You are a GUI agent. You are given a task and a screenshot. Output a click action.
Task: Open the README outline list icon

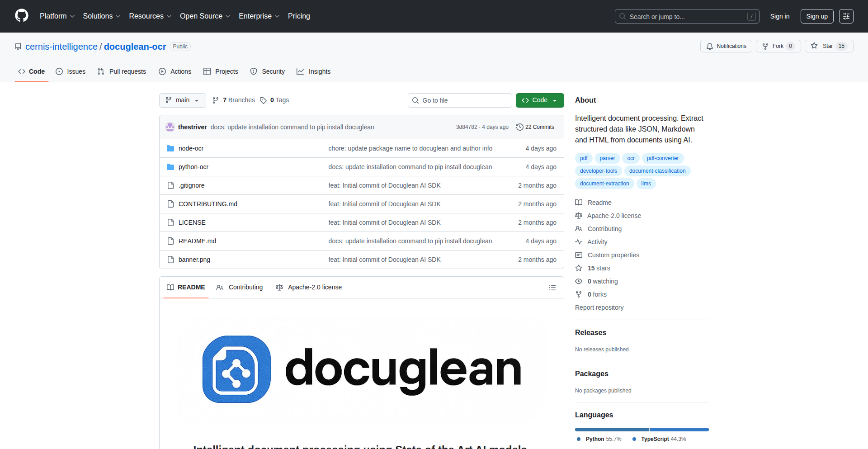tap(552, 287)
